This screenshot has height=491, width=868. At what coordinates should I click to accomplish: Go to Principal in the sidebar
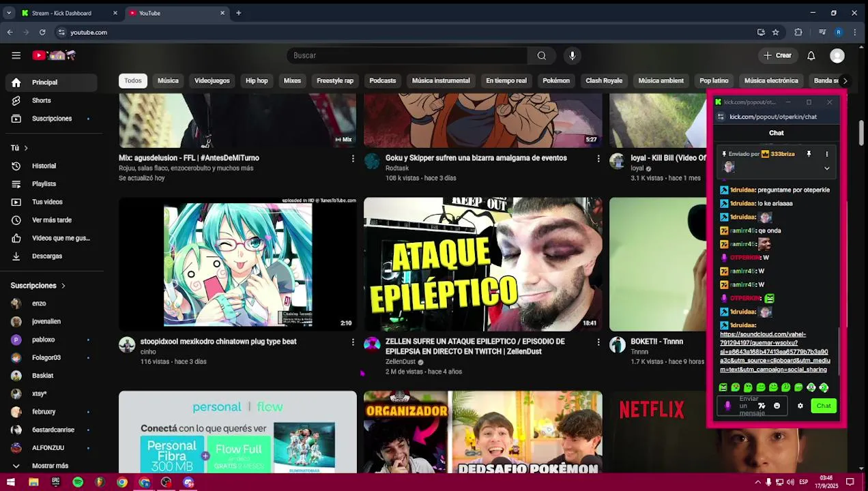[52, 83]
